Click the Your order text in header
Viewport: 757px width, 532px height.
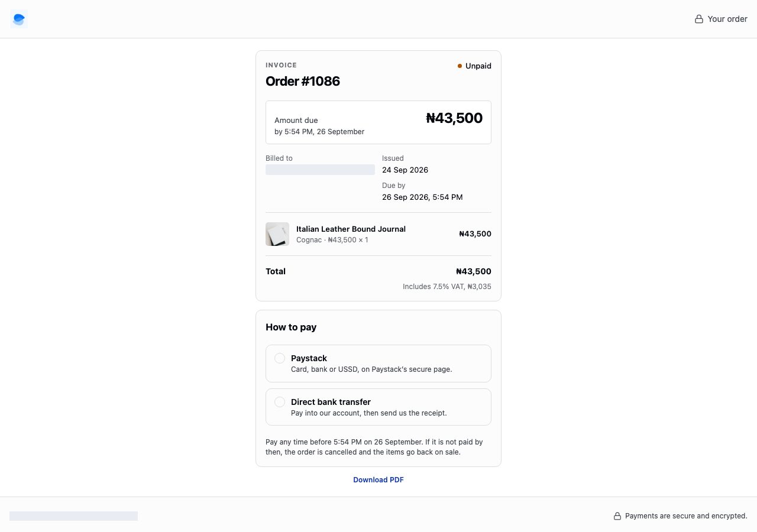727,19
